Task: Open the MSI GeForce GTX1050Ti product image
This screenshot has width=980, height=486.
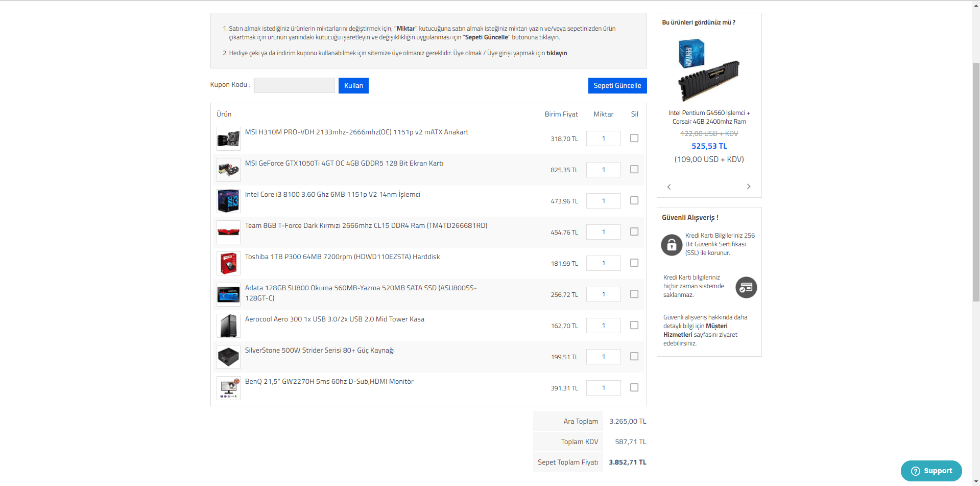Action: (228, 170)
